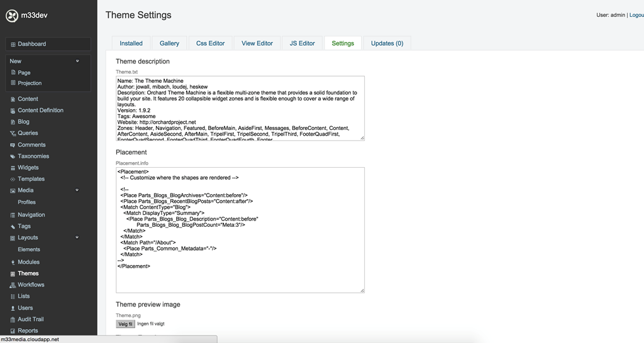Collapse the Media menu chevron
The width and height of the screenshot is (644, 343).
point(77,190)
